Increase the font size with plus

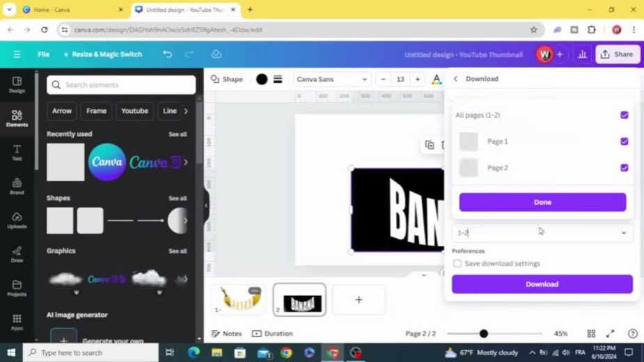pyautogui.click(x=418, y=79)
